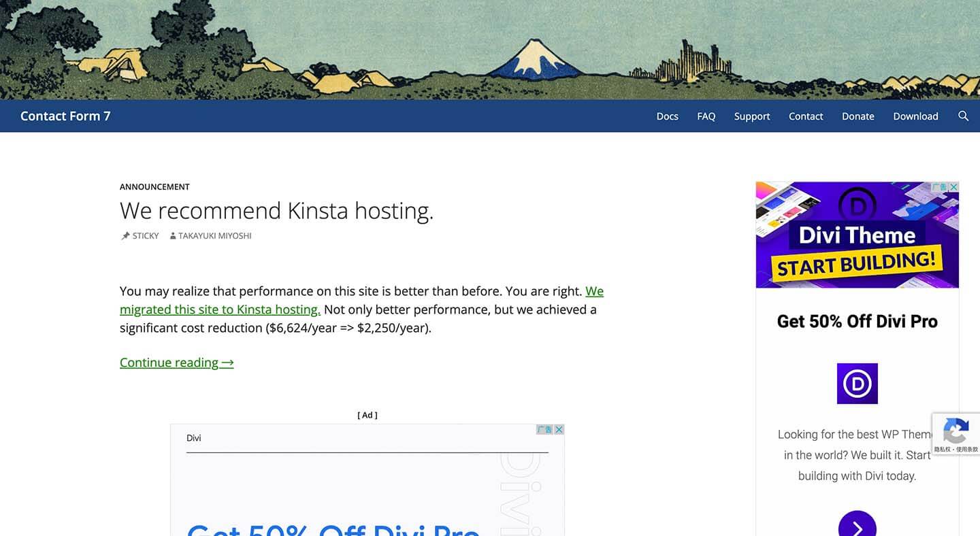
Task: Close the sidebar Divi ad with X icon
Action: [954, 187]
